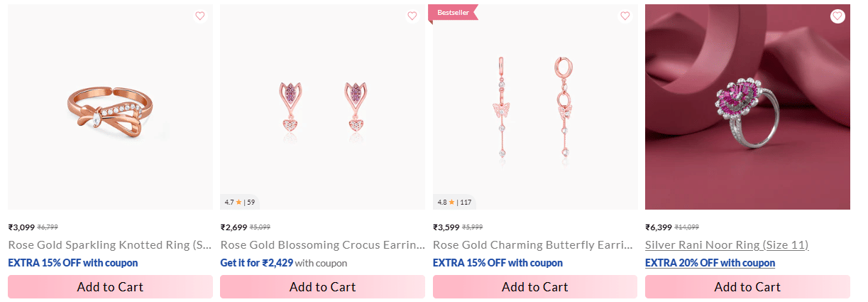Click the 4.8 star rating badge

pyautogui.click(x=454, y=202)
